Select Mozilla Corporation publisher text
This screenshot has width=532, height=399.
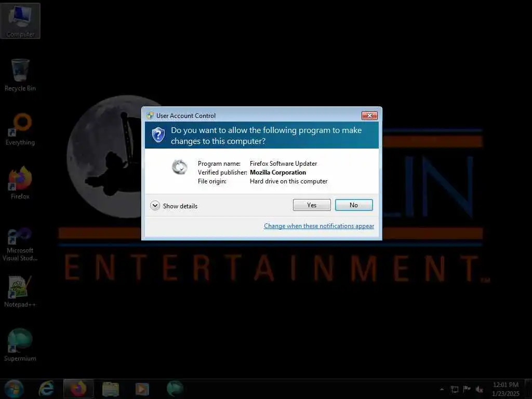[278, 172]
